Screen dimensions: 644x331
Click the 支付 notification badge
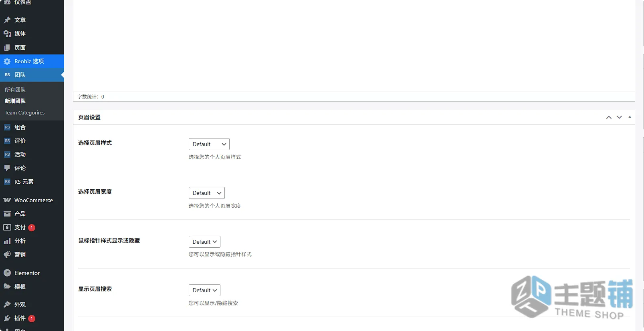[x=32, y=228]
